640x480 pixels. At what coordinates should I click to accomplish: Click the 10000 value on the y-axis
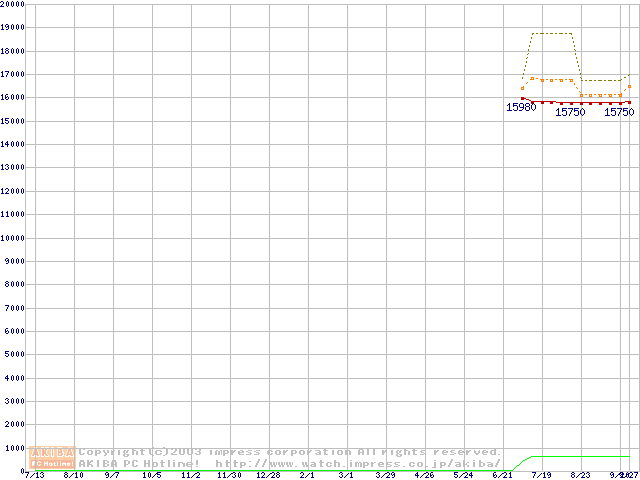click(13, 238)
